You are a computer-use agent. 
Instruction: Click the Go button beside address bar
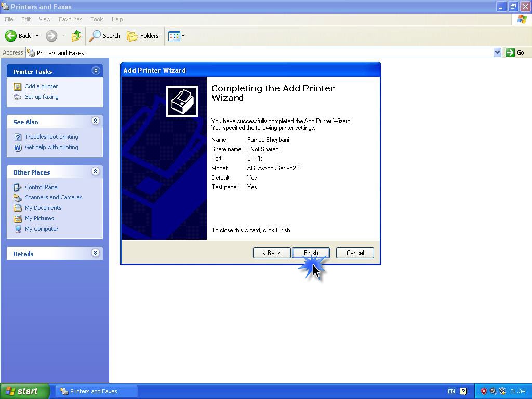point(515,52)
